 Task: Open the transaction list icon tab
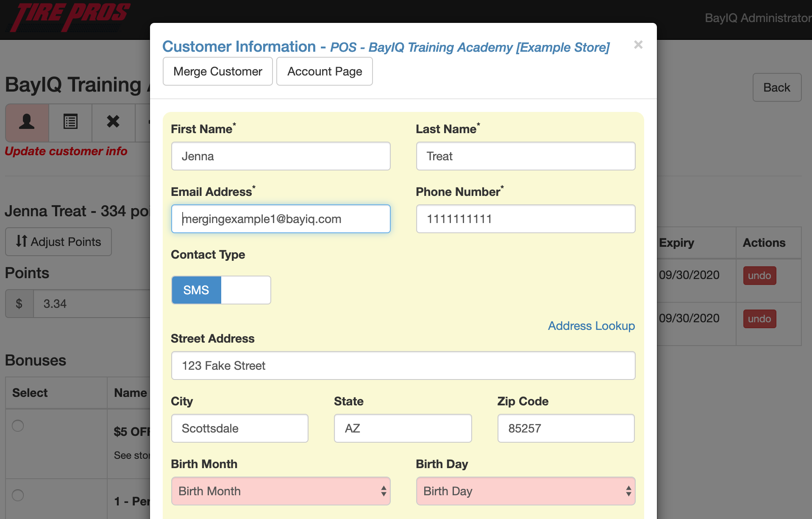70,122
